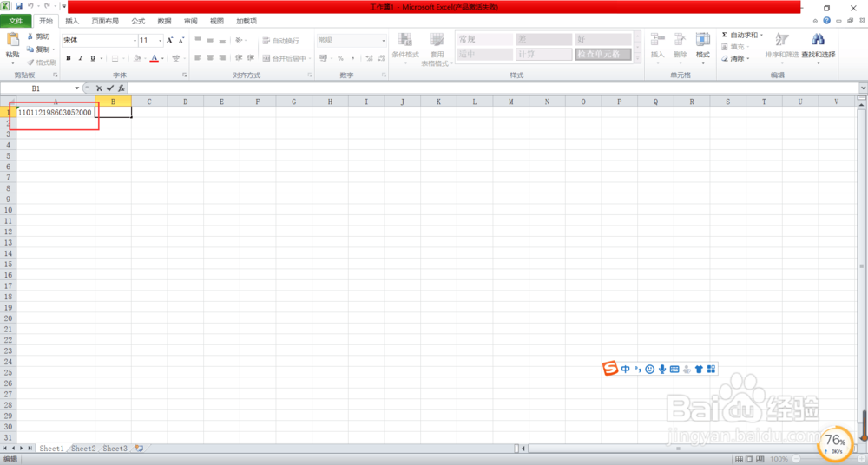The image size is (868, 465).
Task: Open Conditional Formatting (条件格式) menu
Action: (405, 49)
